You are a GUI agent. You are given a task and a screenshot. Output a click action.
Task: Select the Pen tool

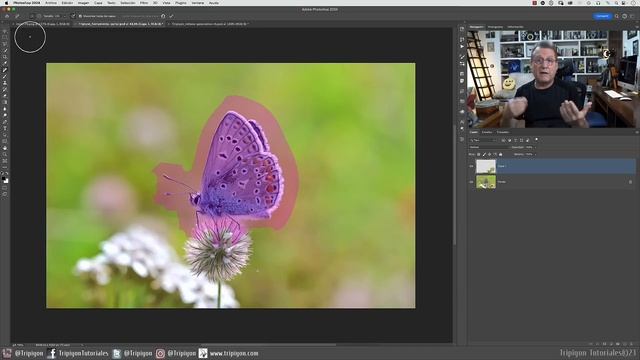tap(5, 122)
